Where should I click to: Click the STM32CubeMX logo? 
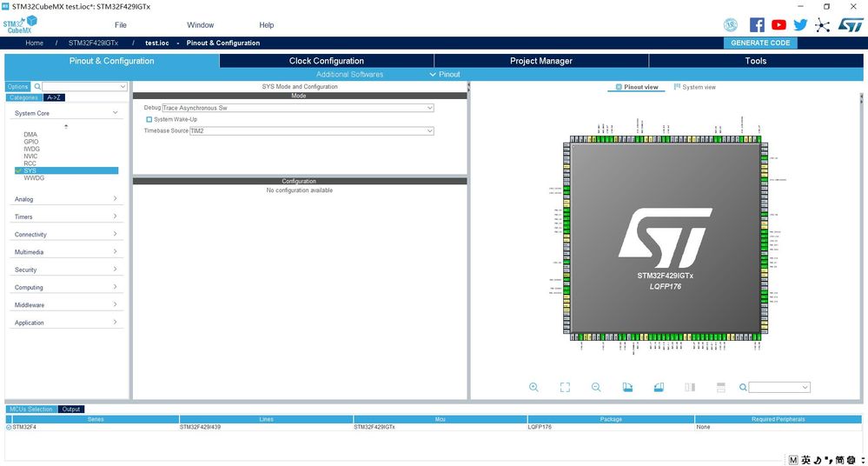(20, 24)
